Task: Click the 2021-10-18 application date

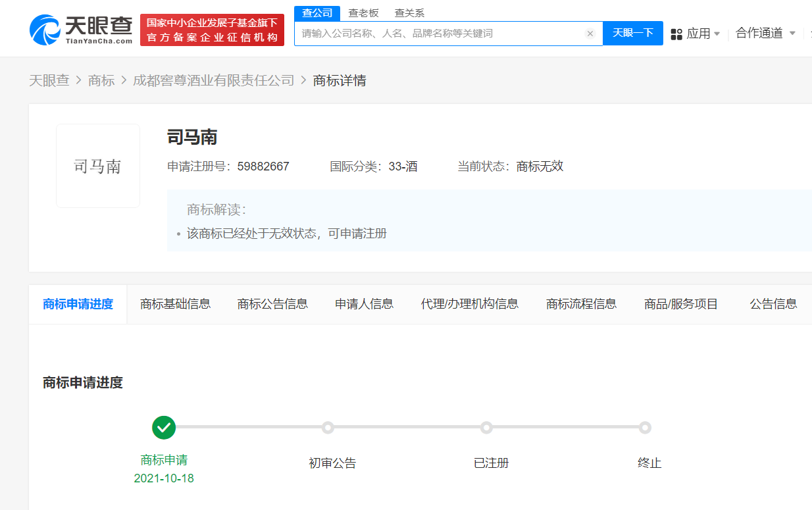Action: [x=164, y=478]
